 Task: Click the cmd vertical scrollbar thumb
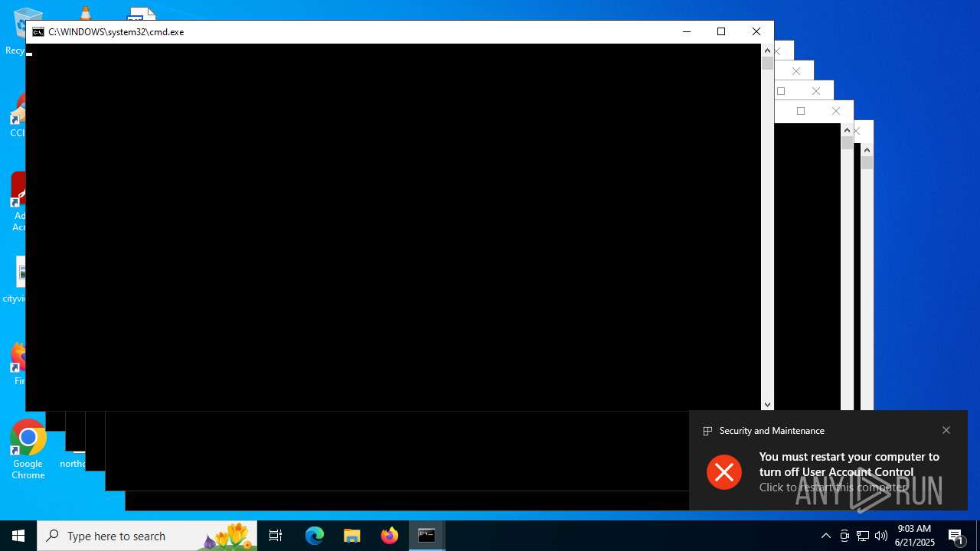click(767, 64)
